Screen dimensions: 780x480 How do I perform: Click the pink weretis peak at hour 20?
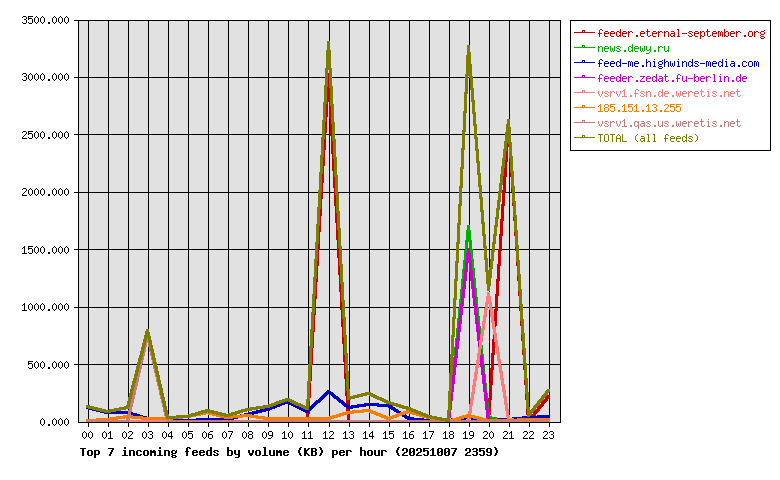click(x=488, y=294)
